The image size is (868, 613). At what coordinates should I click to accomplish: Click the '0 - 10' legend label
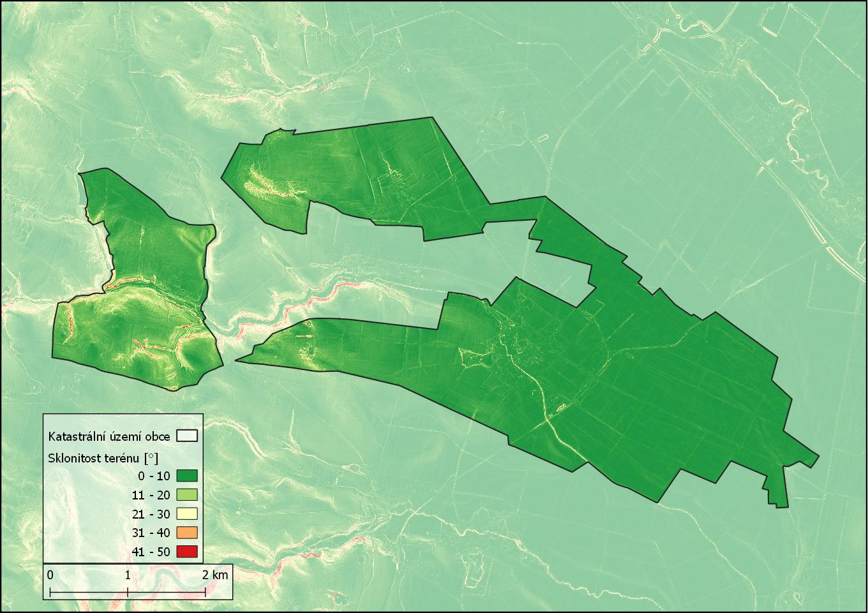[x=154, y=476]
